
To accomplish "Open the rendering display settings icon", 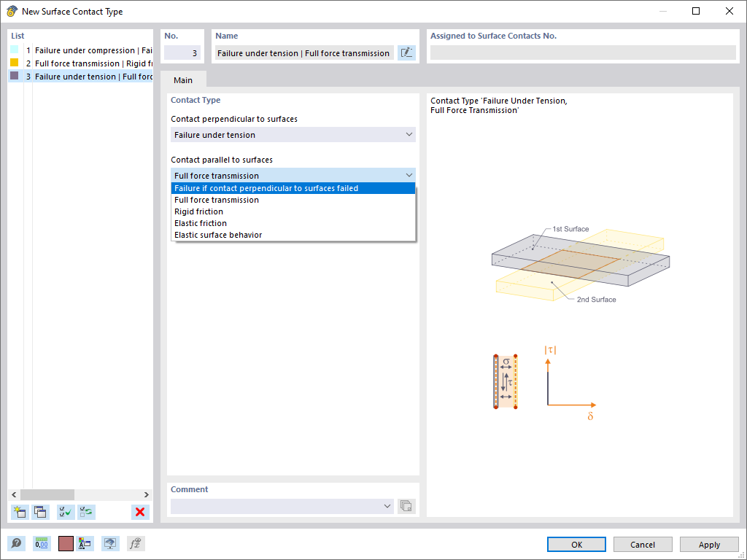I will tap(110, 543).
